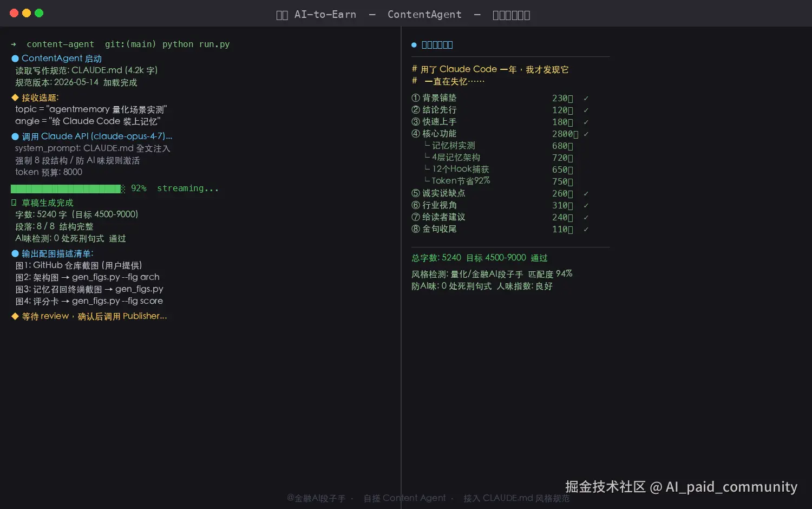Viewport: 812px width, 509px height.
Task: Click the 92% progress value
Action: click(x=139, y=188)
